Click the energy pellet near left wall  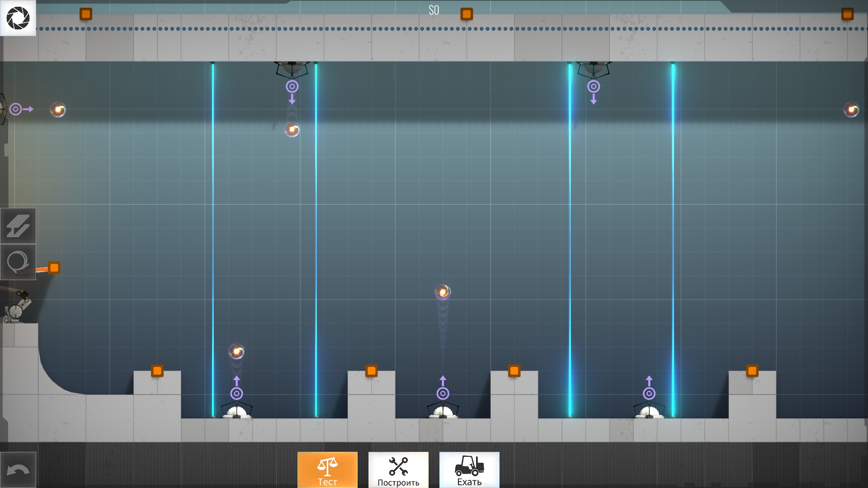58,109
